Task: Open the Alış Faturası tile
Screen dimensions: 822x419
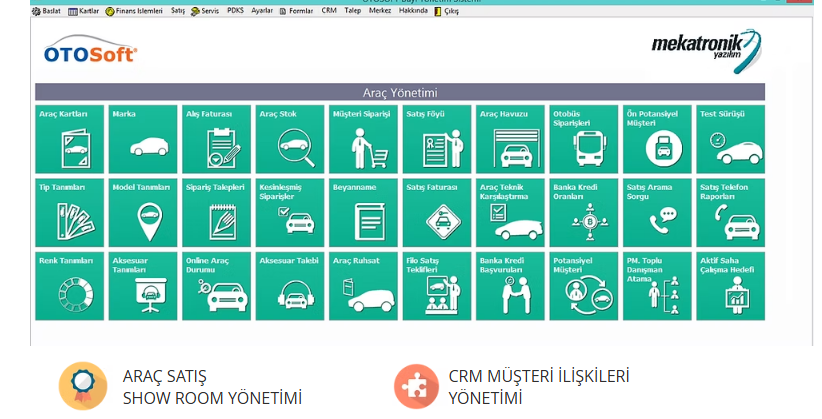Action: tap(216, 139)
